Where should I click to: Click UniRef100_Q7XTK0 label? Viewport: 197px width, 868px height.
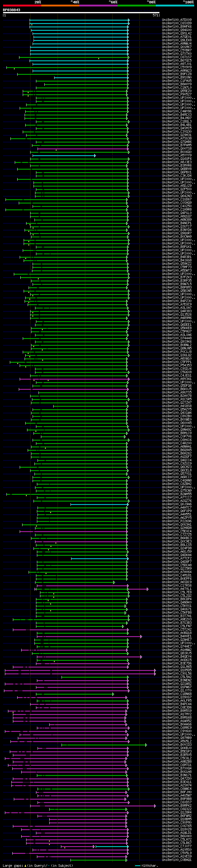tap(177, 54)
